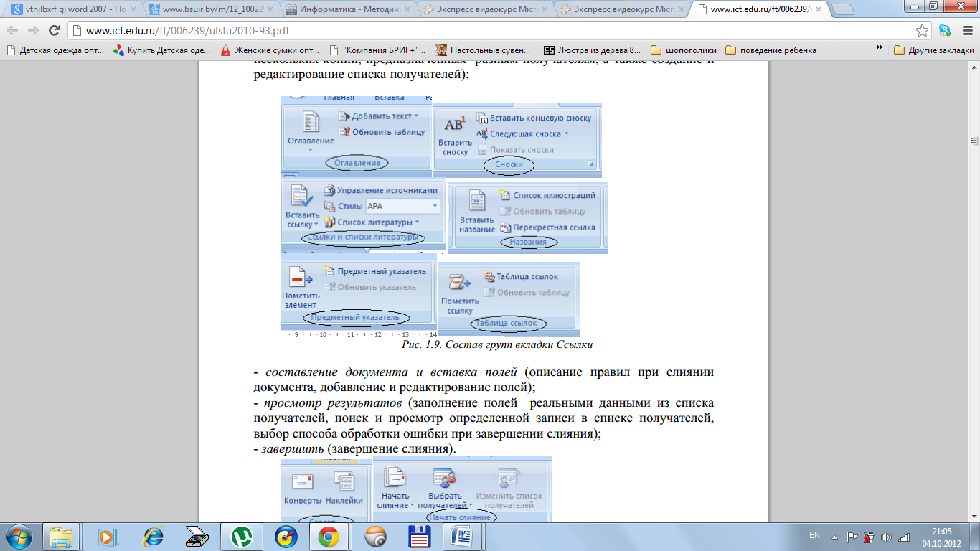The image size is (980, 551).
Task: Open the Люстра из дерева bookmark
Action: click(x=593, y=50)
